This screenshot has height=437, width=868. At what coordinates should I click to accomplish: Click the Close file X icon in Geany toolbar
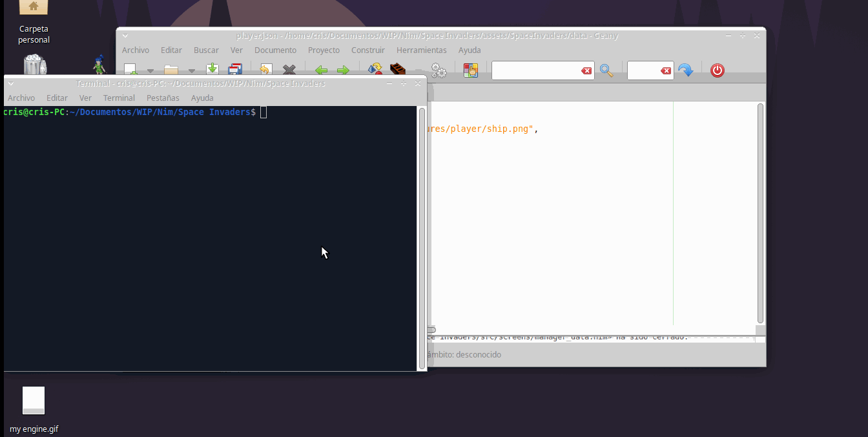pyautogui.click(x=289, y=69)
